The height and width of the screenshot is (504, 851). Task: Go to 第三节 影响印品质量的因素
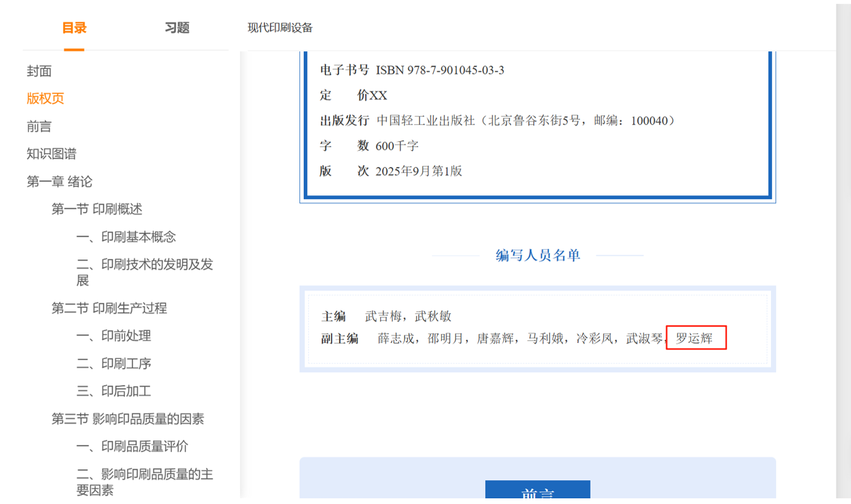(127, 419)
